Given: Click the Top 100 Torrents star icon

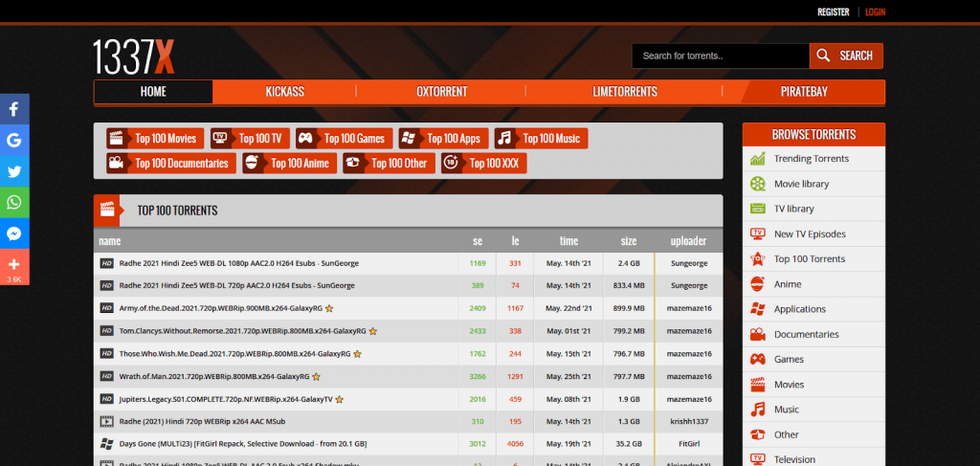Looking at the screenshot, I should (x=758, y=258).
